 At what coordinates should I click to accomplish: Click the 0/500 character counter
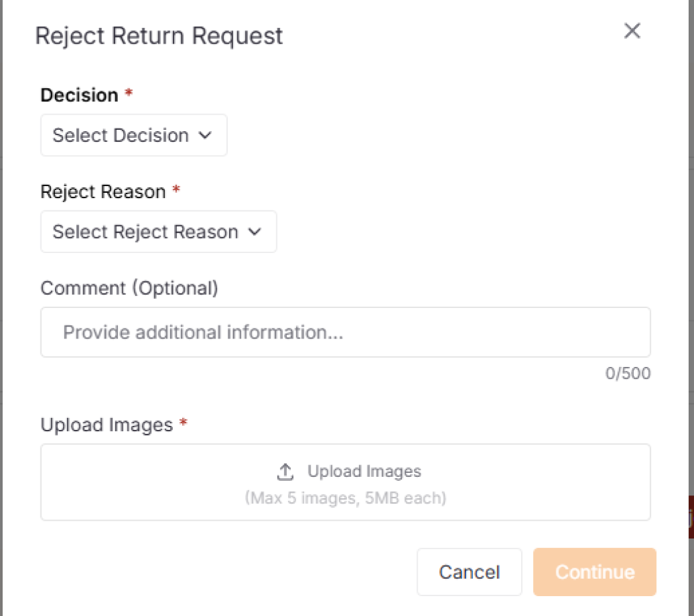628,373
